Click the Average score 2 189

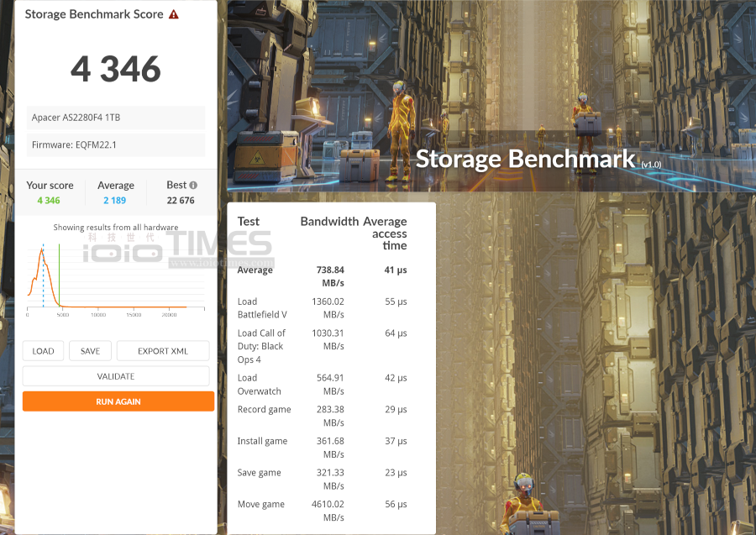click(x=115, y=201)
